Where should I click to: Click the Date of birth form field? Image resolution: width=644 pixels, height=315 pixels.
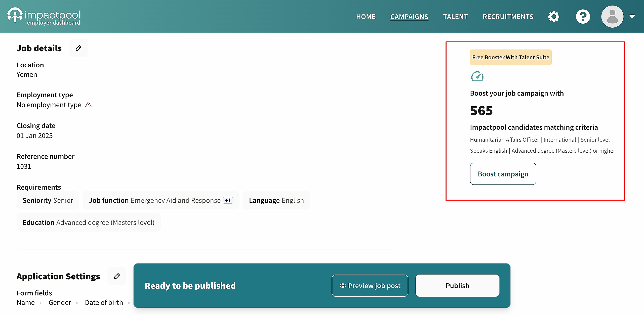click(x=104, y=302)
